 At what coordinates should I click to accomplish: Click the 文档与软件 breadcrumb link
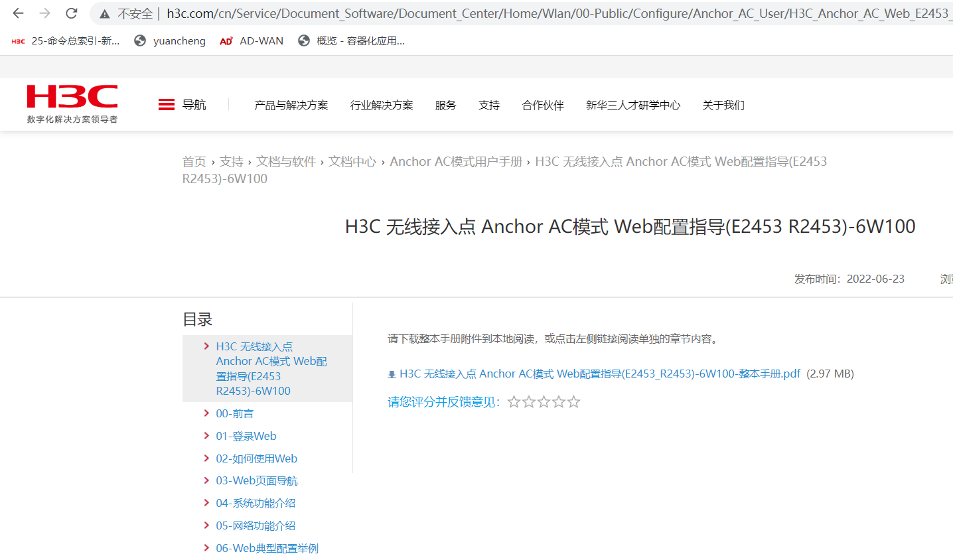(x=286, y=162)
